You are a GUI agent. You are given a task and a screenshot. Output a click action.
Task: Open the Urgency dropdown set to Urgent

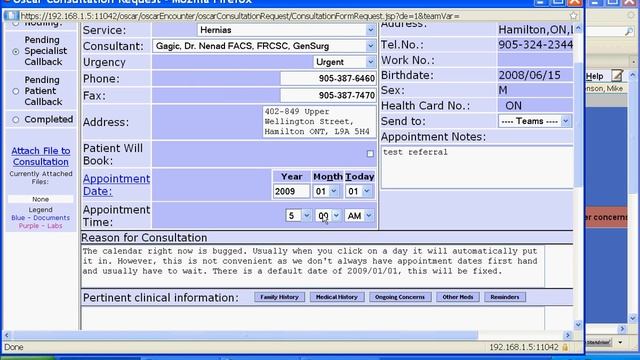click(344, 62)
